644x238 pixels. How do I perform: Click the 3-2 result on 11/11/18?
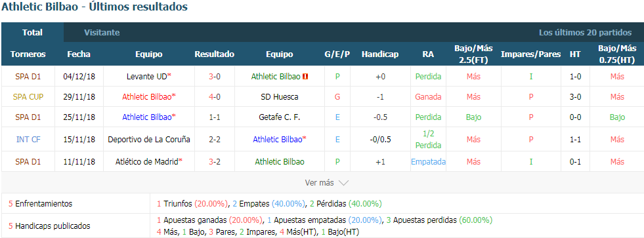click(215, 162)
